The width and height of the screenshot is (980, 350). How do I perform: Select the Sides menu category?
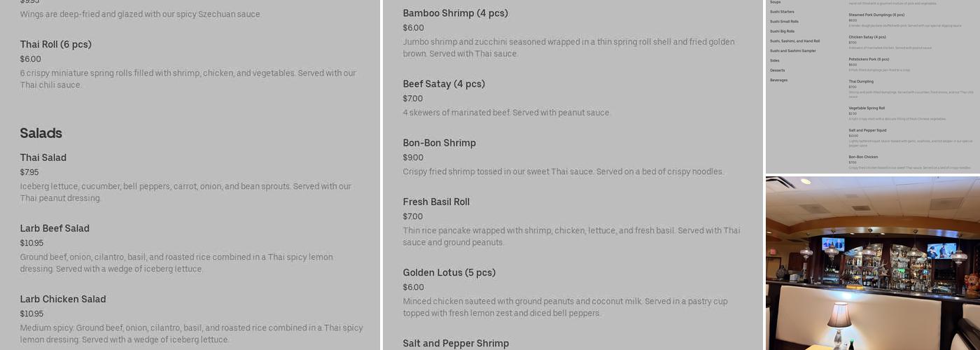[x=774, y=61]
